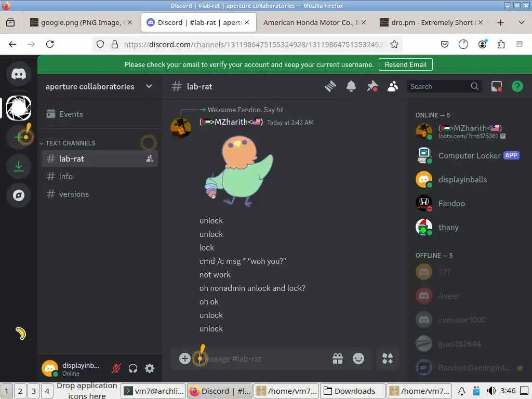Open MZharith avatar beside the message
532x399 pixels.
click(180, 128)
